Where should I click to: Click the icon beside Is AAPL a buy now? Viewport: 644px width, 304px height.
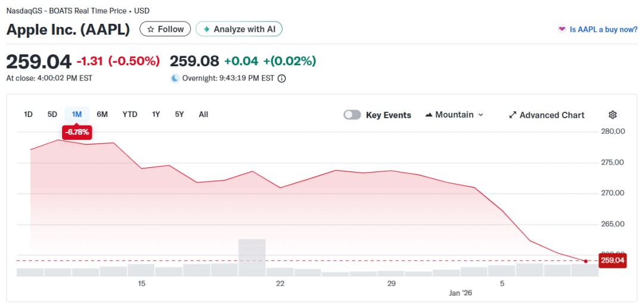coord(561,29)
